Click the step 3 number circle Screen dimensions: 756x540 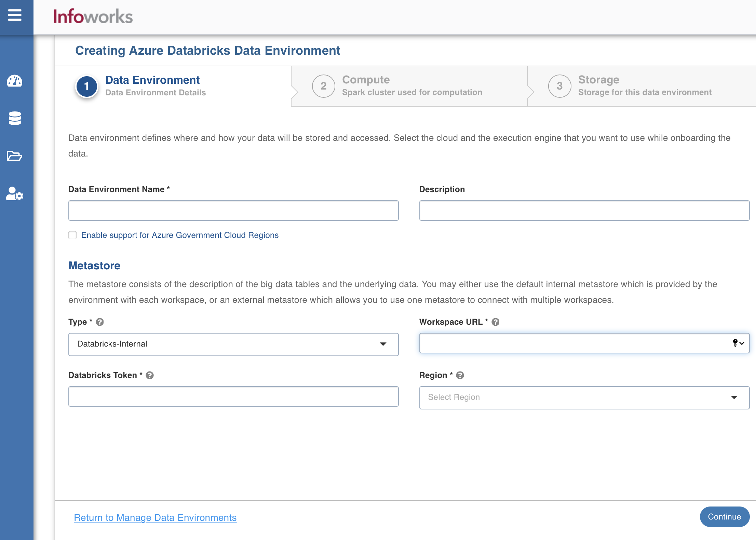(x=559, y=86)
